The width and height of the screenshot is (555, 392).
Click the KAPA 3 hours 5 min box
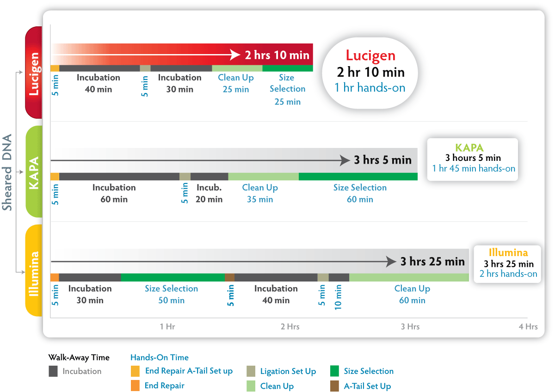point(473,159)
